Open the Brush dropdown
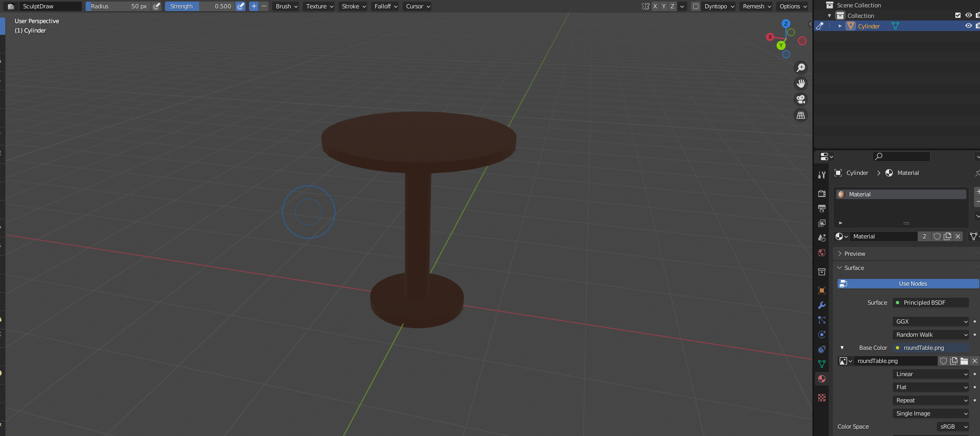The height and width of the screenshot is (436, 980). click(286, 6)
